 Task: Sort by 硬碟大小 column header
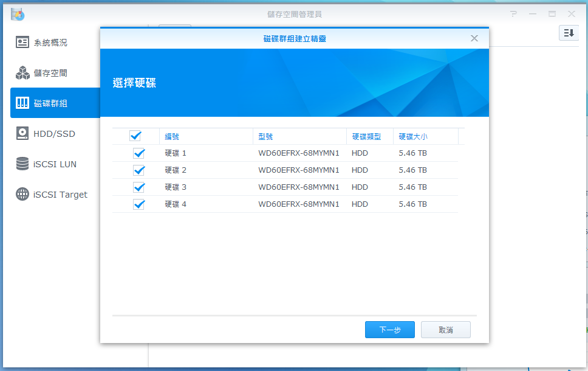[x=426, y=136]
